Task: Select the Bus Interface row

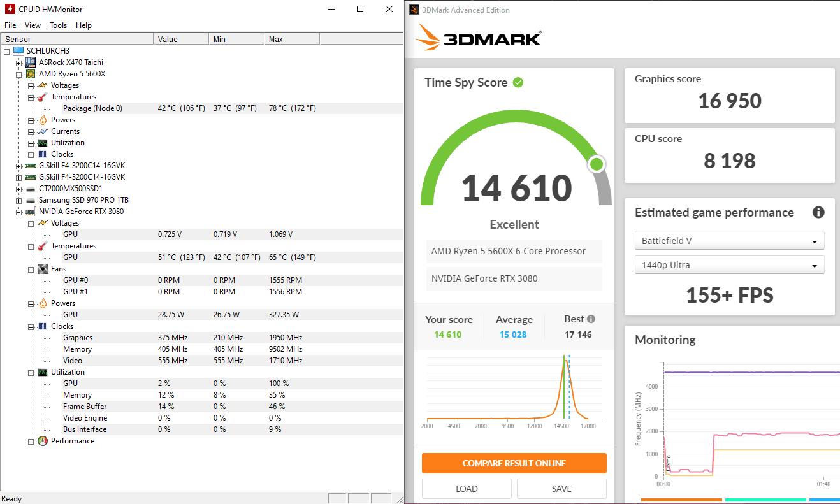Action: pyautogui.click(x=202, y=429)
